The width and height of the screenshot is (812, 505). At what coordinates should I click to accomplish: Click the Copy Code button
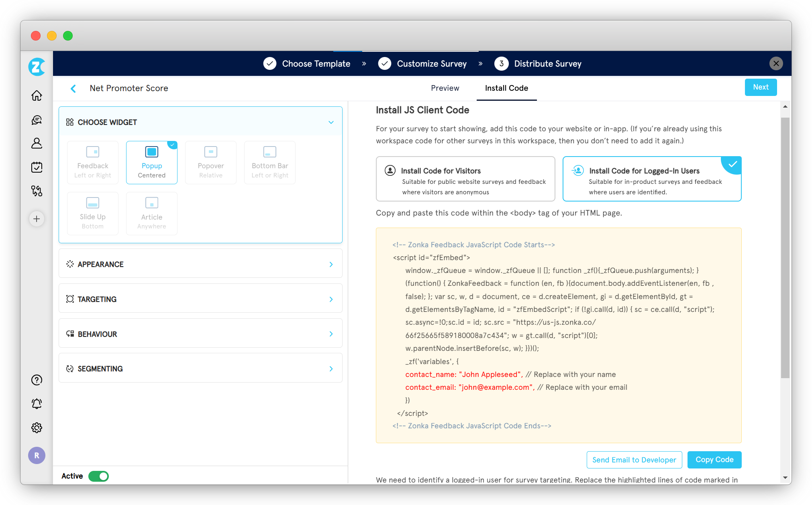(x=714, y=460)
